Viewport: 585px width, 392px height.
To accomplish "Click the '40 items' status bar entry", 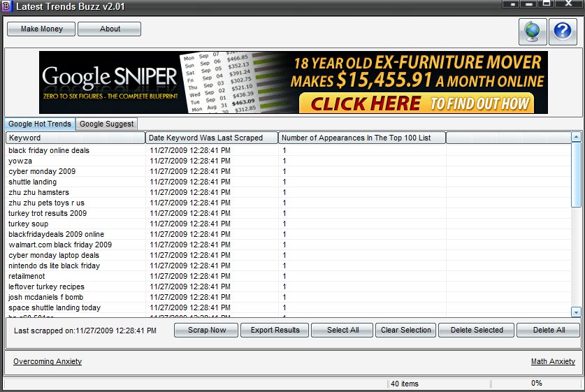I will click(405, 384).
